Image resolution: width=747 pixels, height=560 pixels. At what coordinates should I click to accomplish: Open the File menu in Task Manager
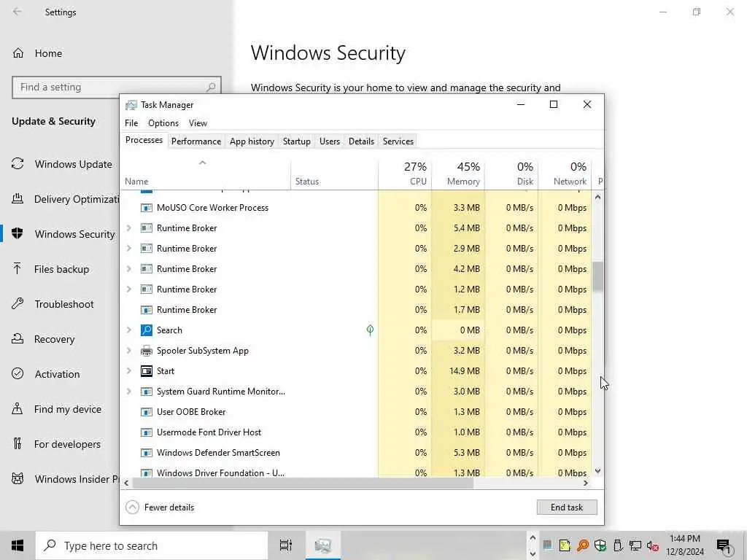[131, 122]
